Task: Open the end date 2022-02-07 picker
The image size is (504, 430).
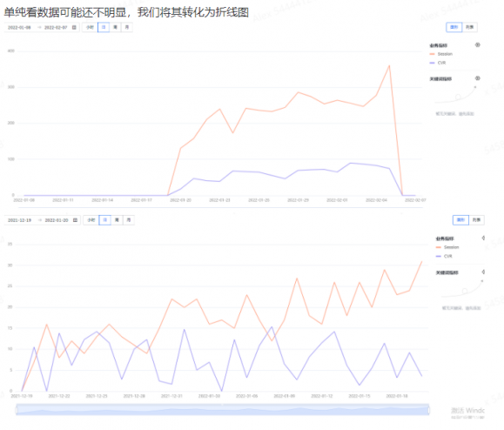Action: point(56,28)
